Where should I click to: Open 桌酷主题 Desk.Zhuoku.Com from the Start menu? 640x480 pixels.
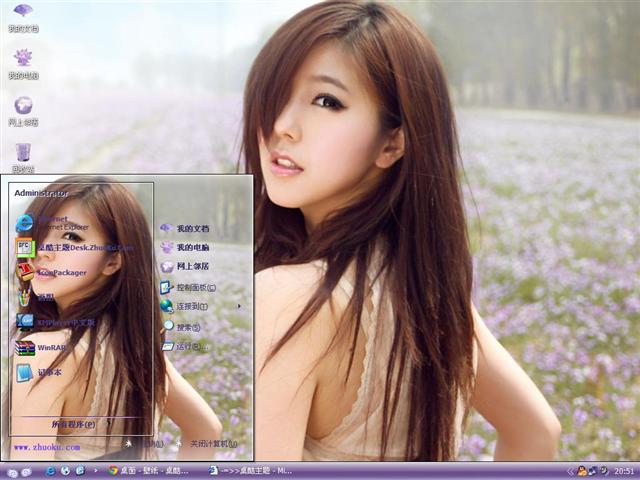pos(75,247)
